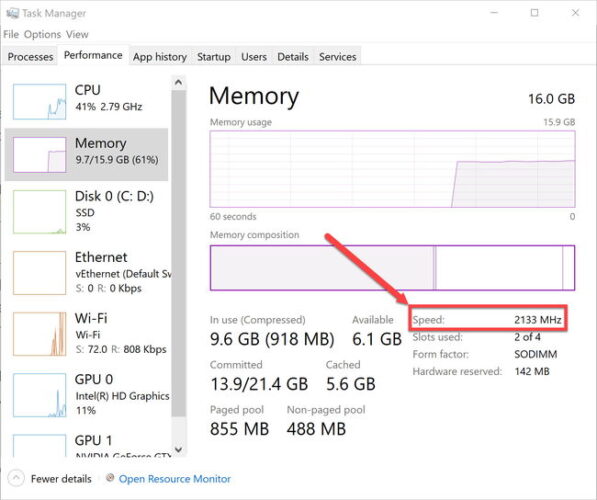This screenshot has height=500, width=597.
Task: Switch to the Performance tab
Action: point(93,55)
